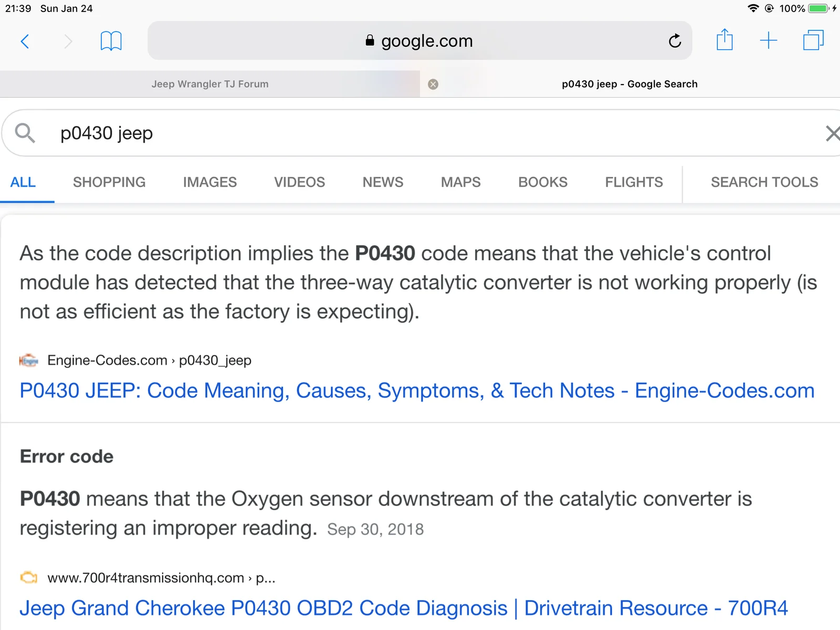Image resolution: width=840 pixels, height=630 pixels.
Task: Open the Safari bookmarks book icon
Action: coord(111,40)
